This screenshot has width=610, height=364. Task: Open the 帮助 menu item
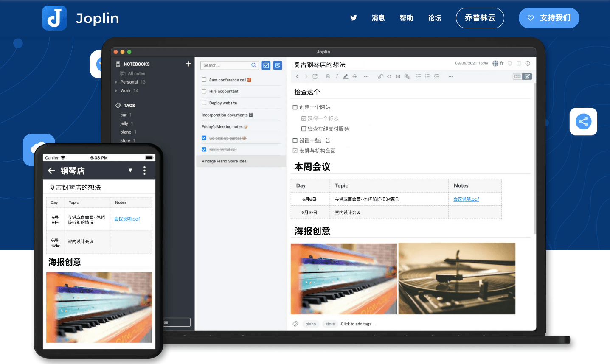(x=406, y=18)
